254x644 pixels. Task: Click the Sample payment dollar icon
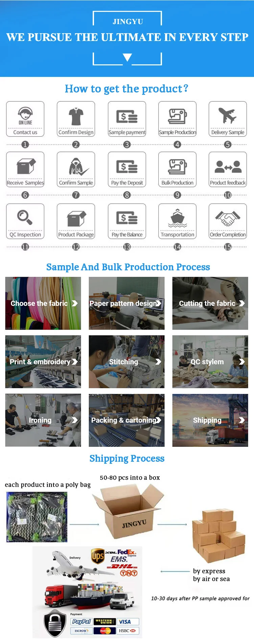pos(127,117)
